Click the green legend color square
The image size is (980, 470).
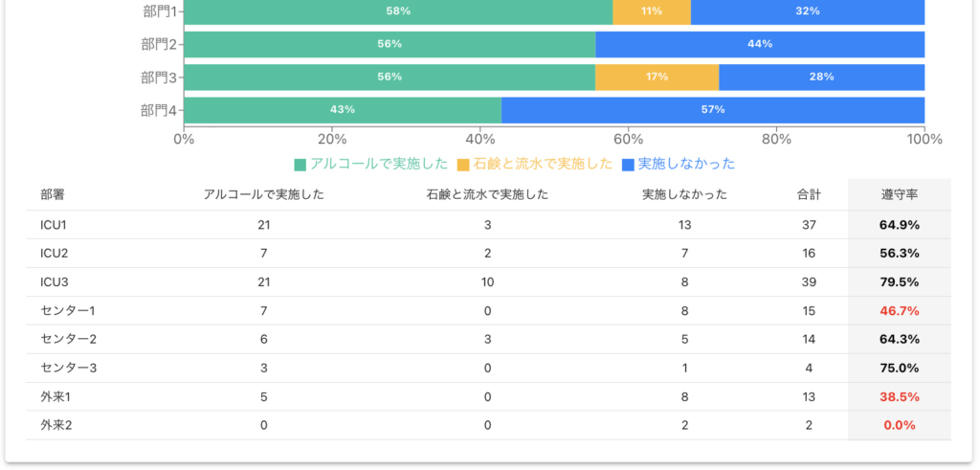[x=301, y=165]
